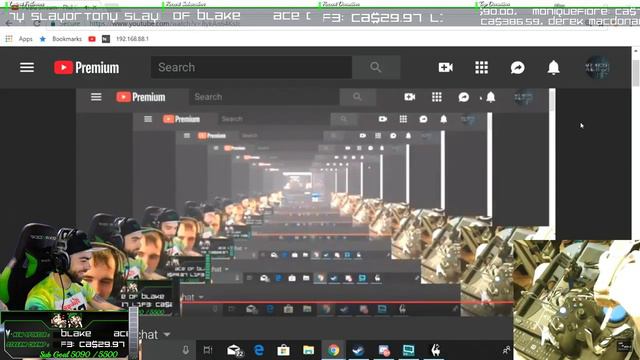Viewport: 640px width, 360px height.
Task: Open notifications with the main bell icon
Action: (553, 67)
